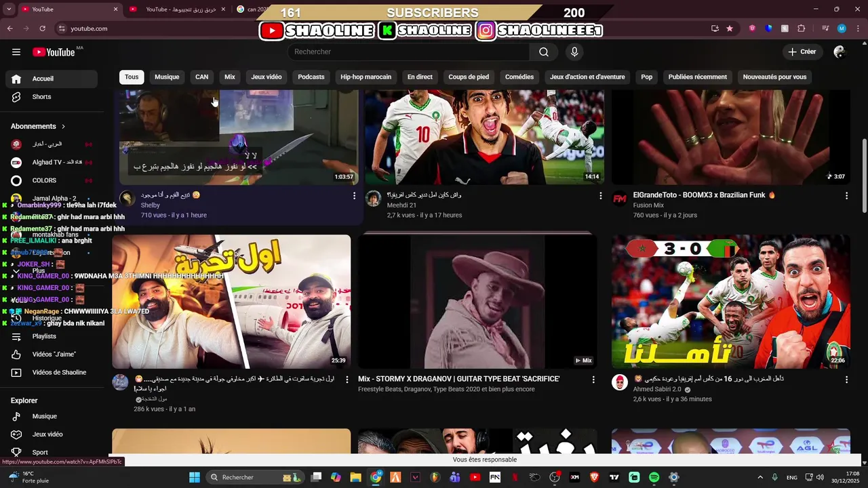This screenshot has width=868, height=488.
Task: Select the Coups de pied chip
Action: 469,77
